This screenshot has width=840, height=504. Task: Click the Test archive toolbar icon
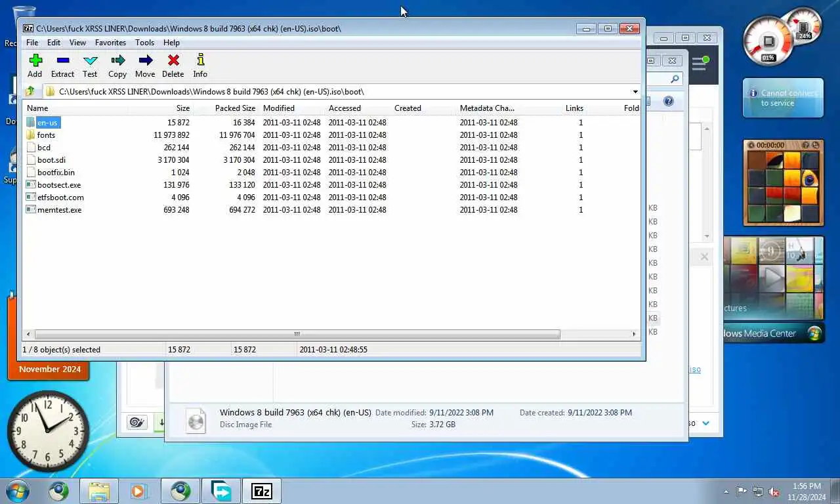click(91, 60)
